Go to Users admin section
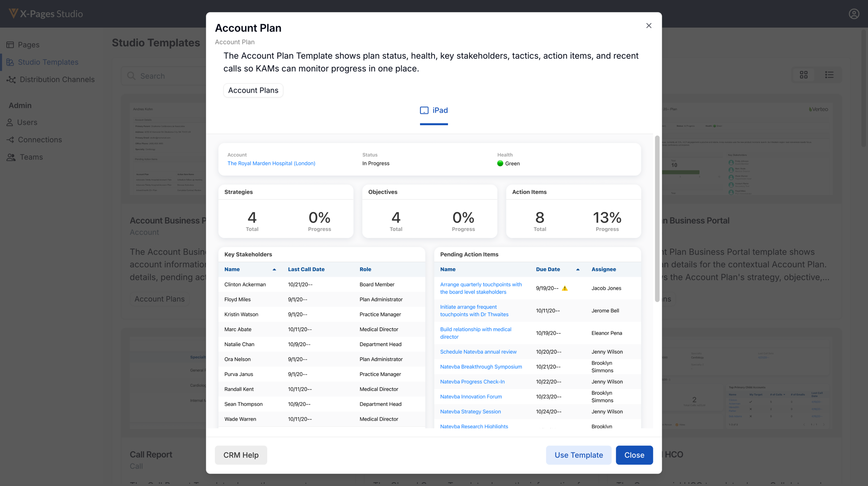This screenshot has height=486, width=868. [x=27, y=122]
